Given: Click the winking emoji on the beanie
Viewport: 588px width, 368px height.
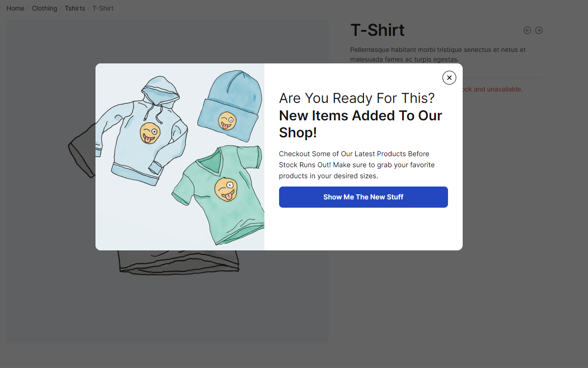Looking at the screenshot, I should [227, 121].
